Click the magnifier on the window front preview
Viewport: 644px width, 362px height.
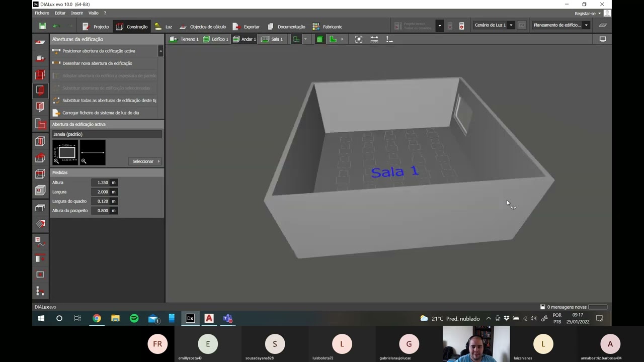56,161
